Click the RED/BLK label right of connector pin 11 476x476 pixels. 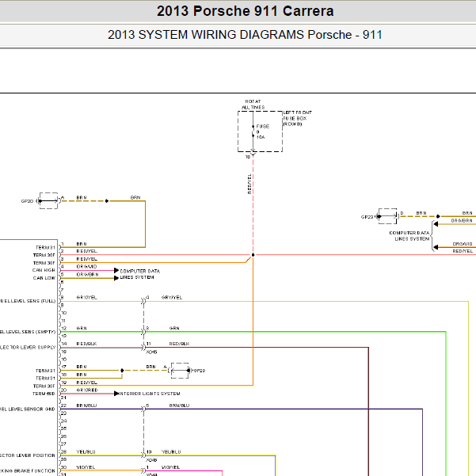179,344
